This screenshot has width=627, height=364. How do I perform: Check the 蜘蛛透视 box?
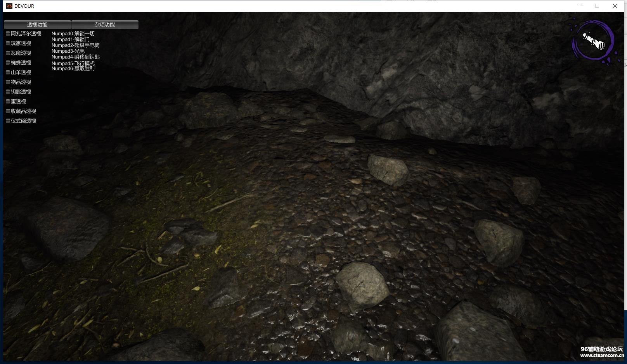[x=8, y=63]
